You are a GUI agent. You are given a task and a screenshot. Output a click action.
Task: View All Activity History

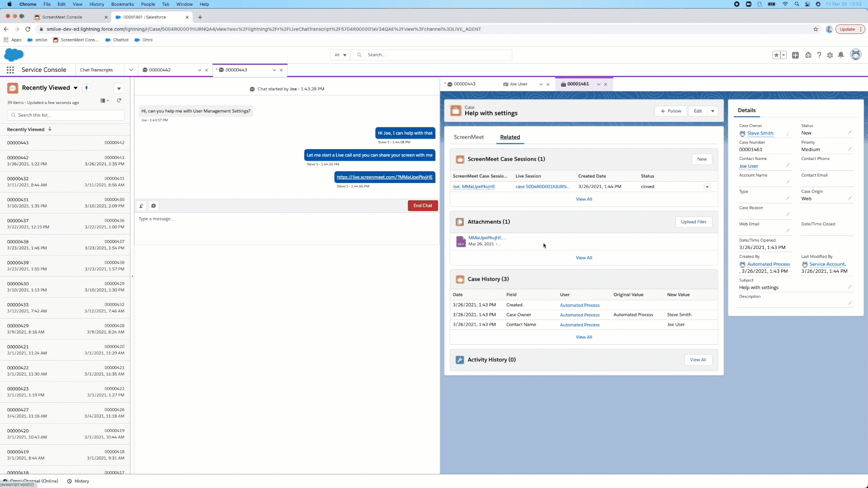[x=698, y=360]
